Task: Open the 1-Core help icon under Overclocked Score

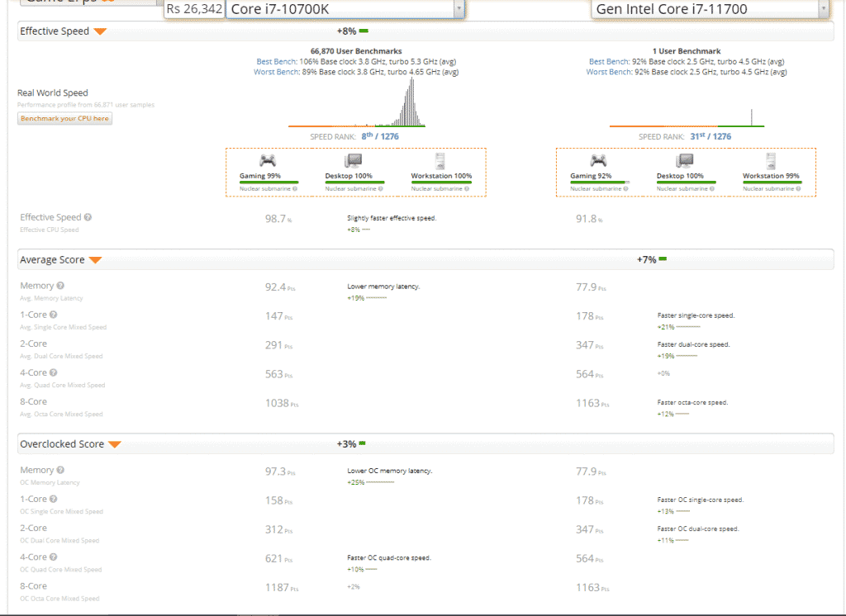Action: 54,499
